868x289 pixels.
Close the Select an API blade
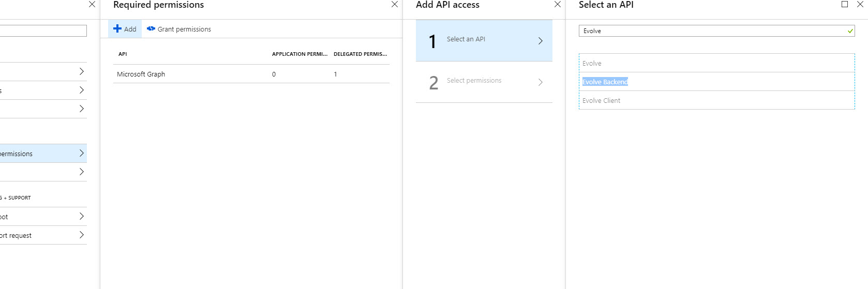pos(860,4)
